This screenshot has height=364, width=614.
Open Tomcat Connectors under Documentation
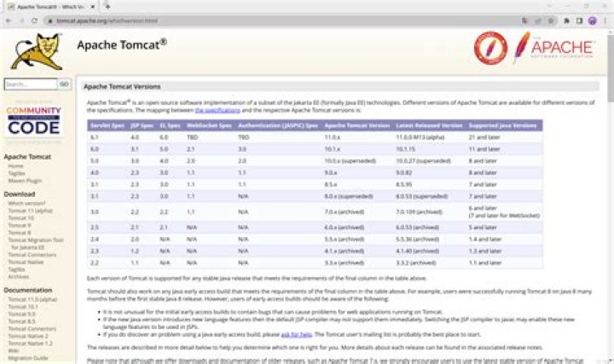click(32, 329)
